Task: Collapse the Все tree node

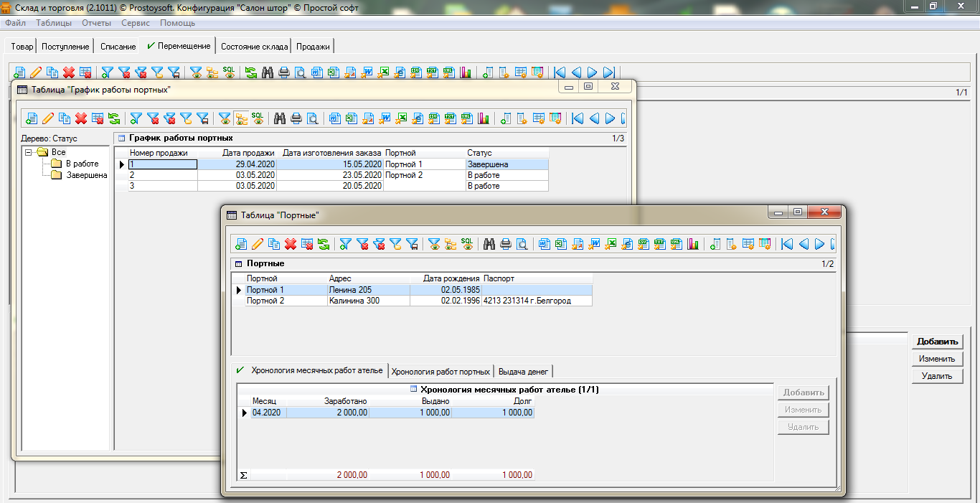Action: 29,152
